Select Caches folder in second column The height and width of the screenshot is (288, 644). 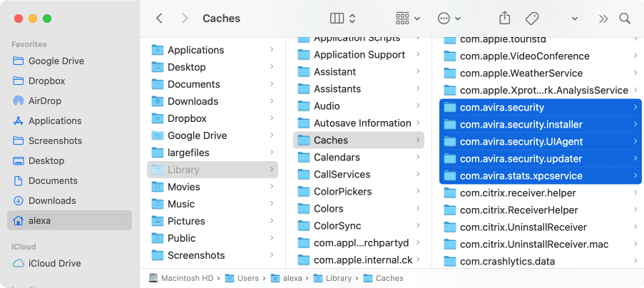click(x=359, y=140)
